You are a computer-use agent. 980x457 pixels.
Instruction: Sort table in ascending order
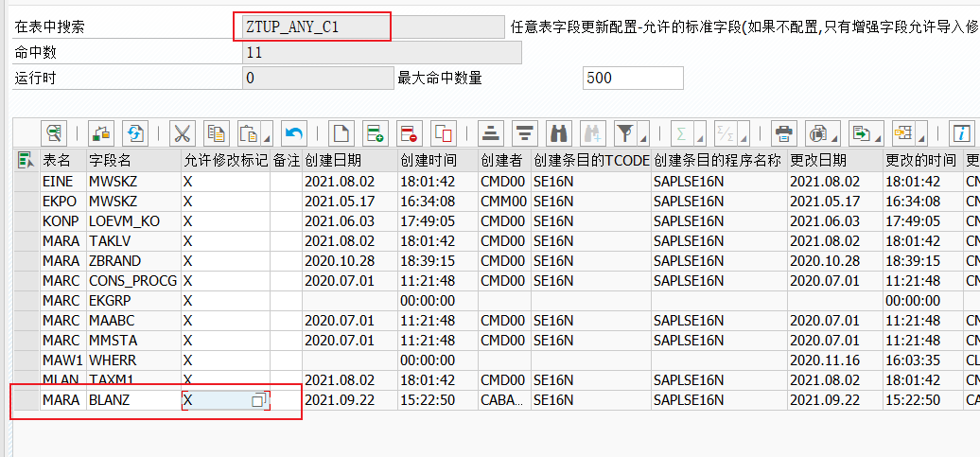pyautogui.click(x=491, y=132)
